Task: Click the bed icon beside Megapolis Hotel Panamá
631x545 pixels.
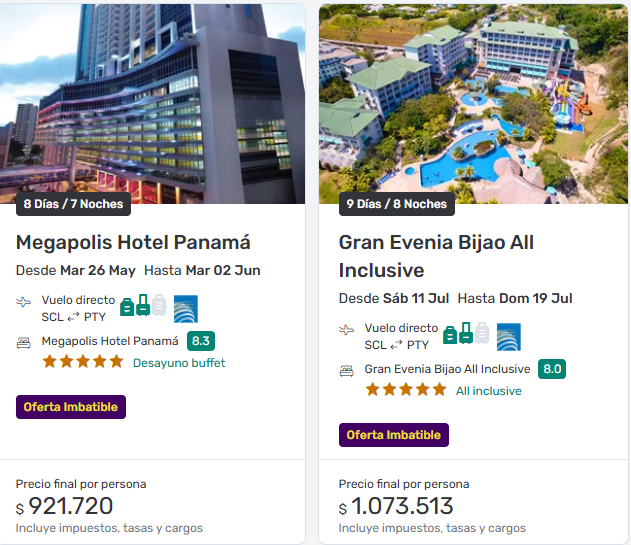Action: point(24,342)
